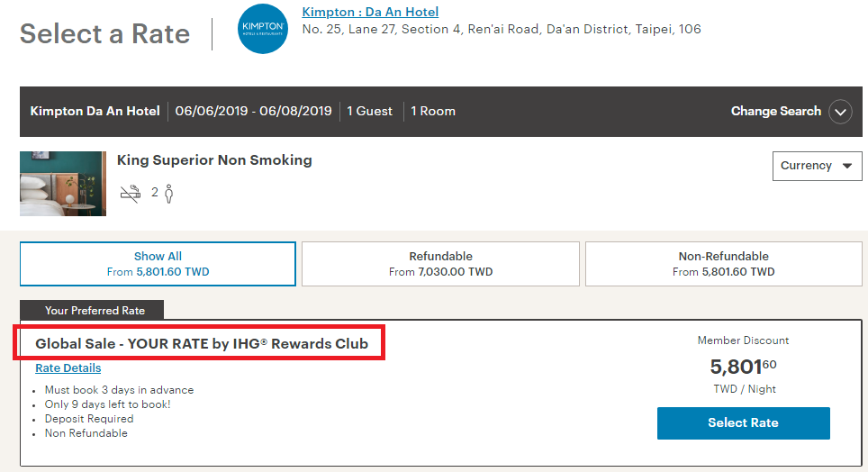Switch to the Non-Refundable rates tab

coord(724,264)
